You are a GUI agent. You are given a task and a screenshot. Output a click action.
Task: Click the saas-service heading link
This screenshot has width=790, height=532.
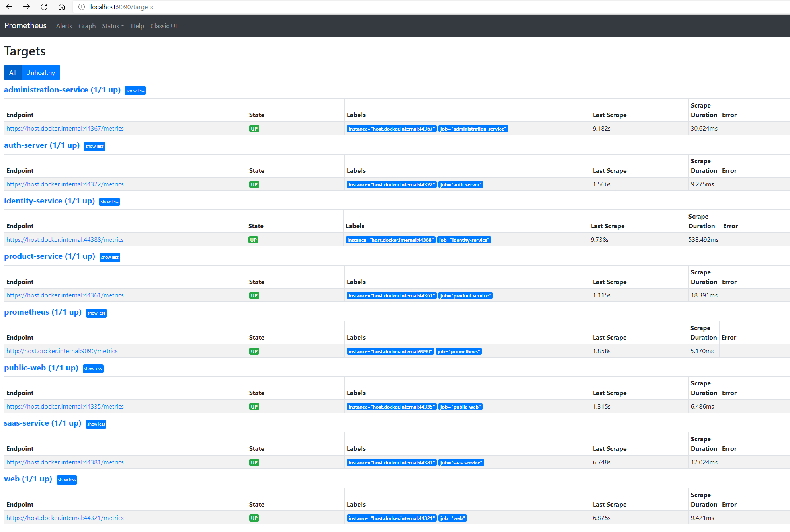43,423
